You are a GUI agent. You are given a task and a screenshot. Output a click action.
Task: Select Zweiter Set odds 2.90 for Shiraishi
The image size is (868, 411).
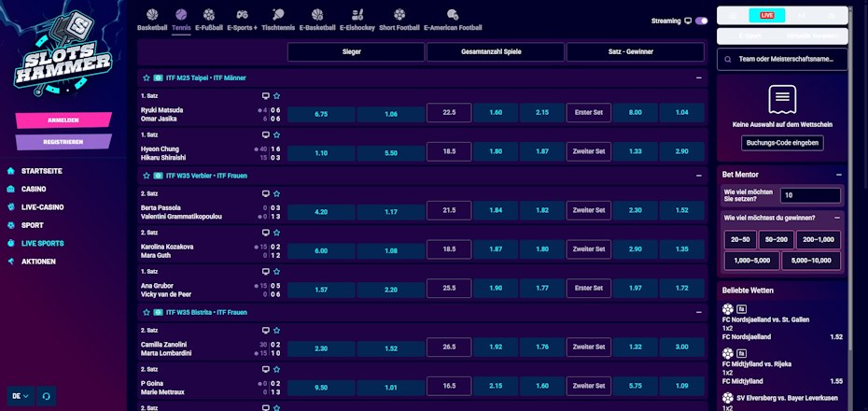click(x=681, y=151)
